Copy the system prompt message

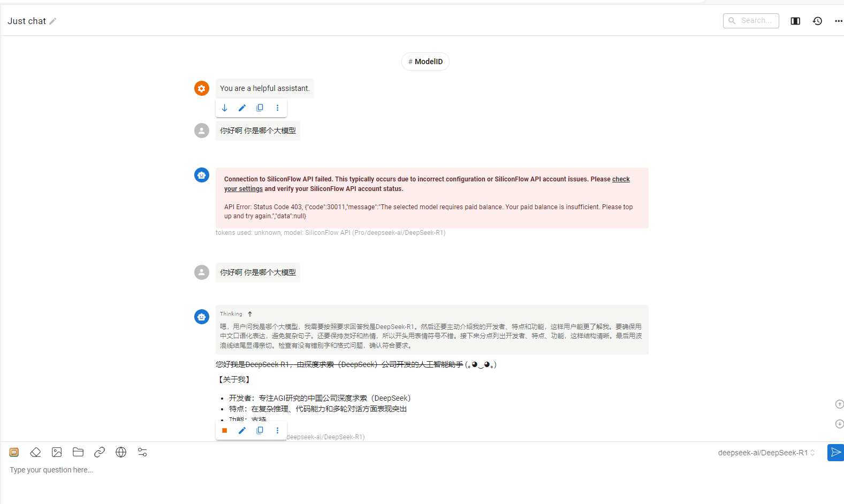[x=260, y=108]
